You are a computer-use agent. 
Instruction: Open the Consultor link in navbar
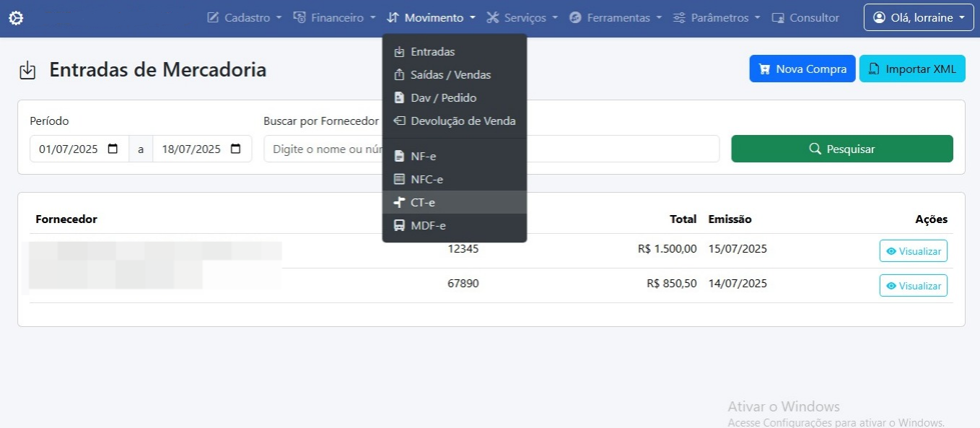[x=805, y=18]
